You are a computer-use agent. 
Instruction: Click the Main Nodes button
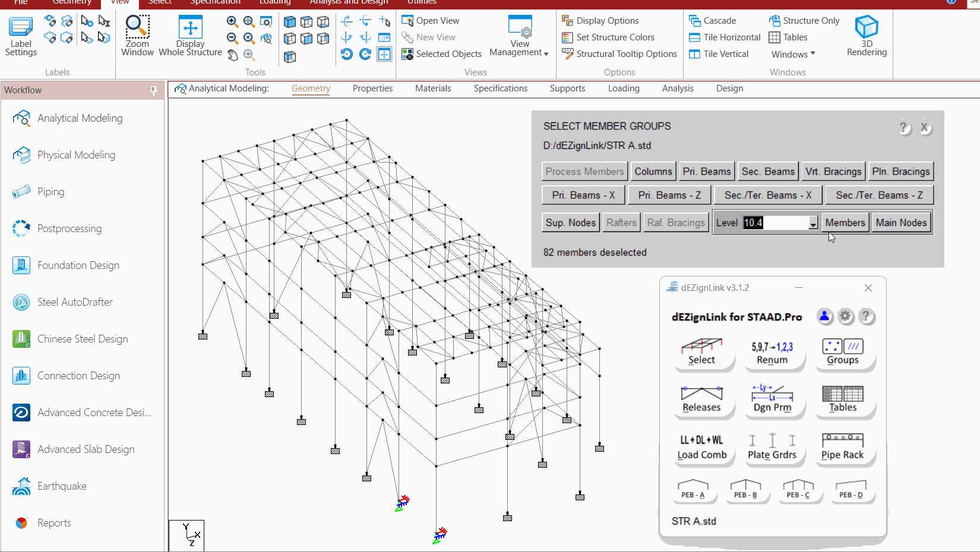(901, 223)
